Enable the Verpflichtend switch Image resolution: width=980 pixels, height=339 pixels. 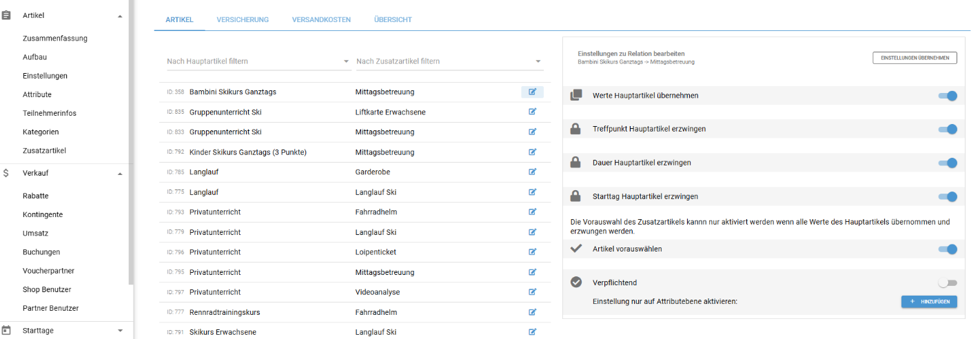click(948, 282)
